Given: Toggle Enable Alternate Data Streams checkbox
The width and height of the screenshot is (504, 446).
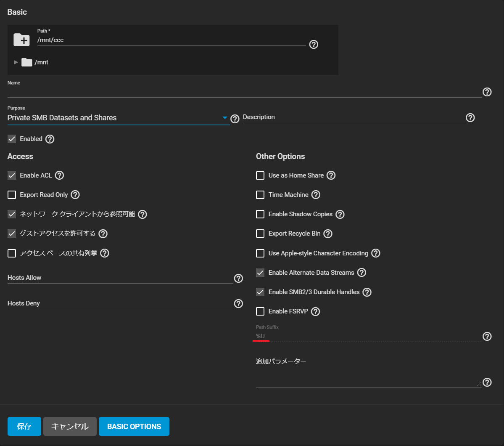Looking at the screenshot, I should [260, 273].
